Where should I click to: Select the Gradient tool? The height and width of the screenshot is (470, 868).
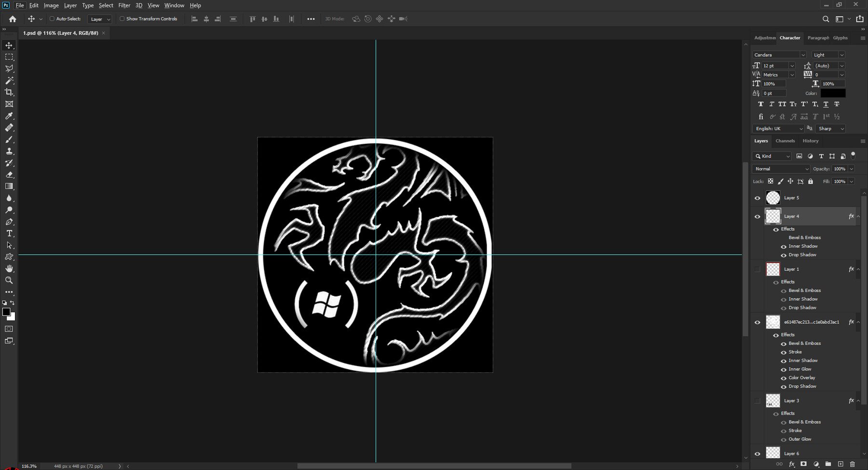click(9, 186)
